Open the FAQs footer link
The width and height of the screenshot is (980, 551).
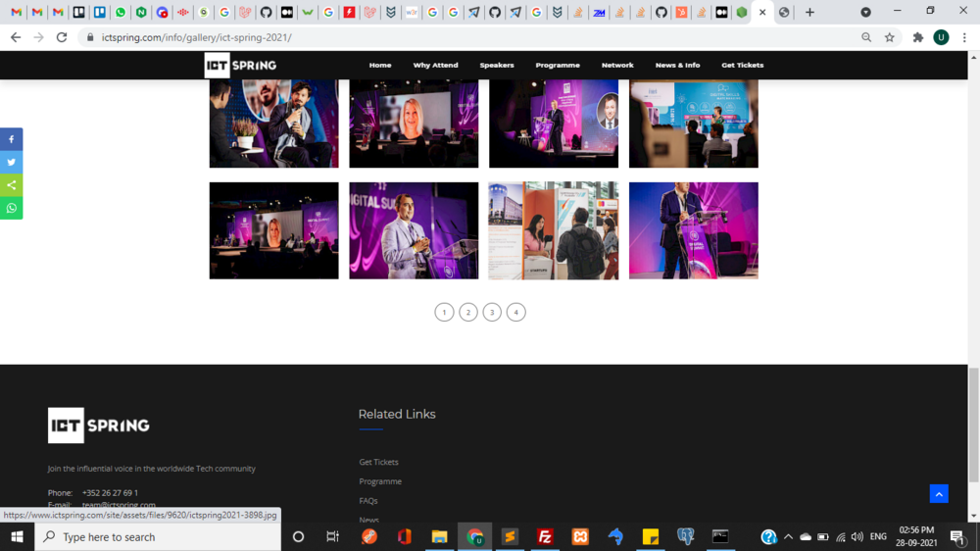(x=368, y=501)
